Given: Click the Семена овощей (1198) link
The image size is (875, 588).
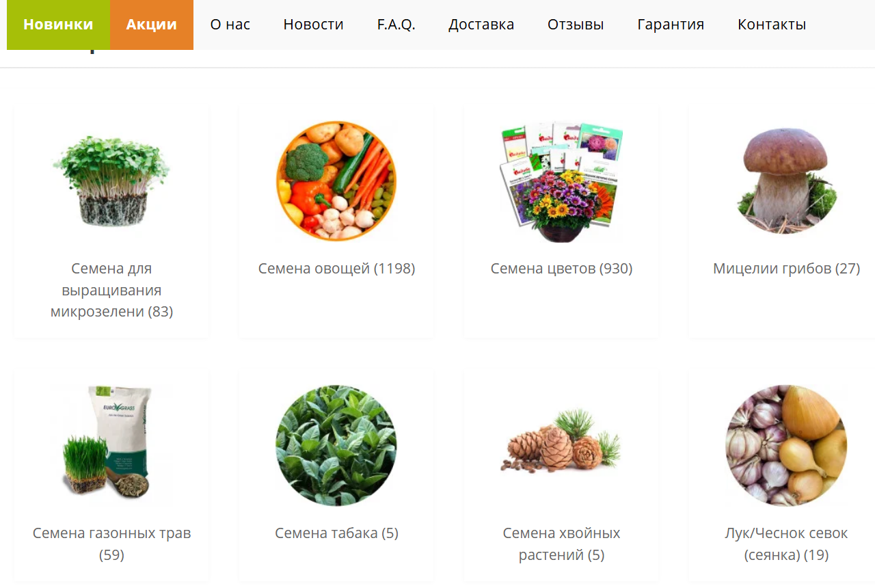Looking at the screenshot, I should [336, 269].
